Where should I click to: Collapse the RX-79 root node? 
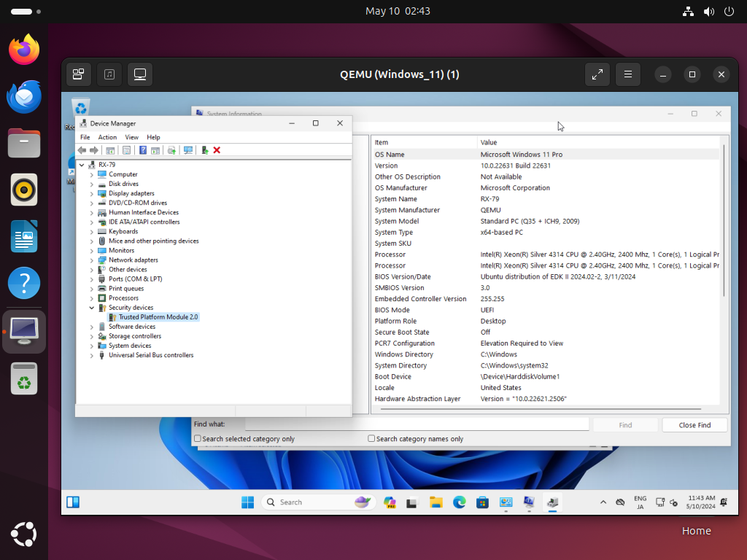pos(82,165)
